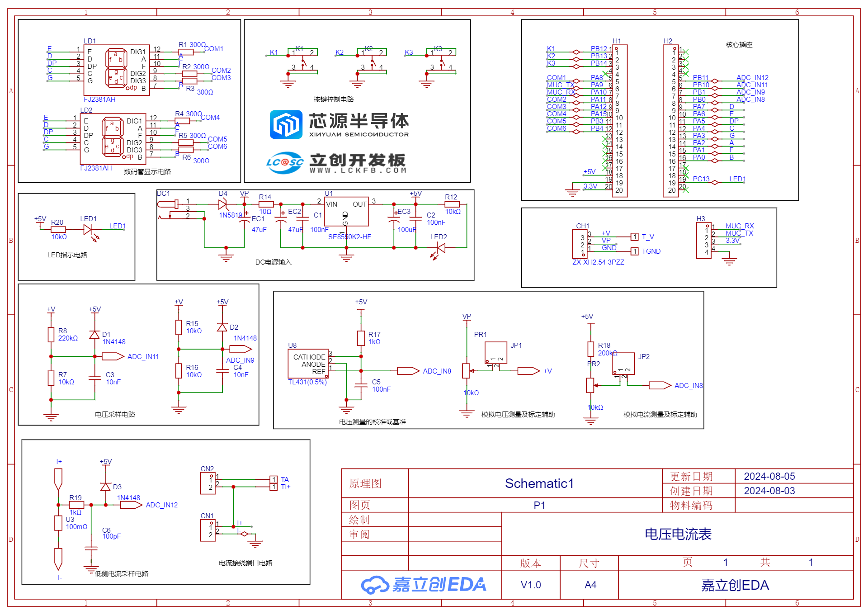The width and height of the screenshot is (868, 615).
Task: Click the ADC_IN12 net port flag
Action: 131,505
